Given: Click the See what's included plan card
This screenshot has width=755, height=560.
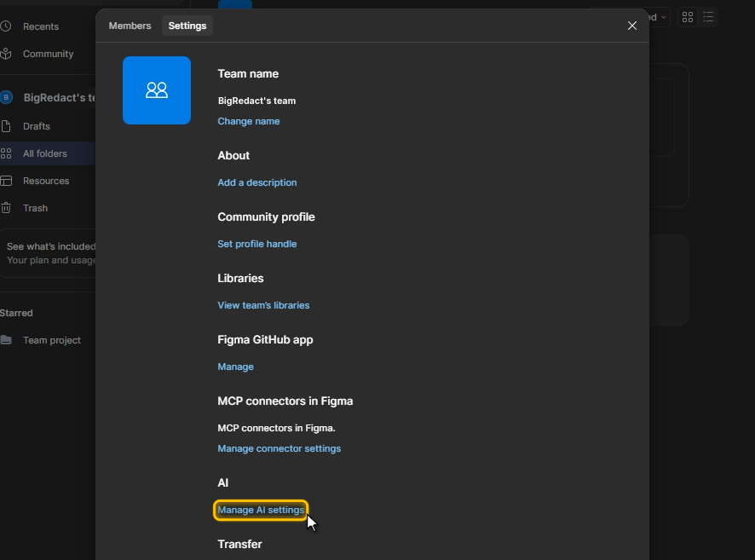Looking at the screenshot, I should click(x=49, y=253).
